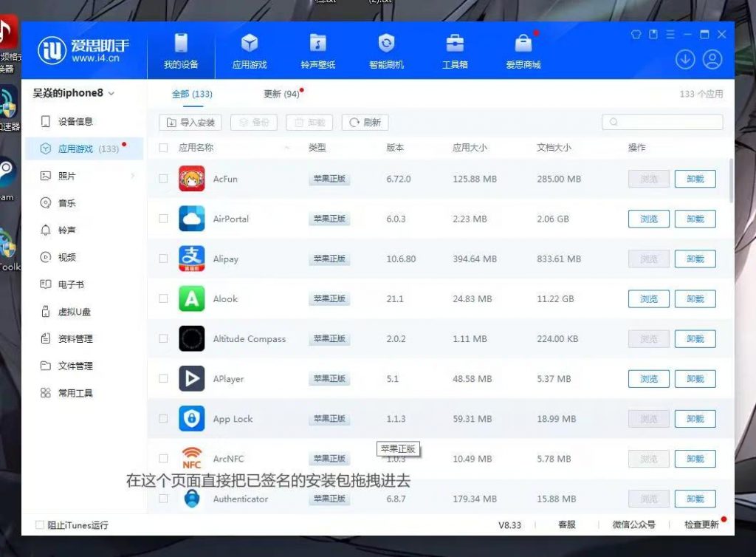Open the hamburger menu near window controls
756x557 pixels.
tap(670, 34)
